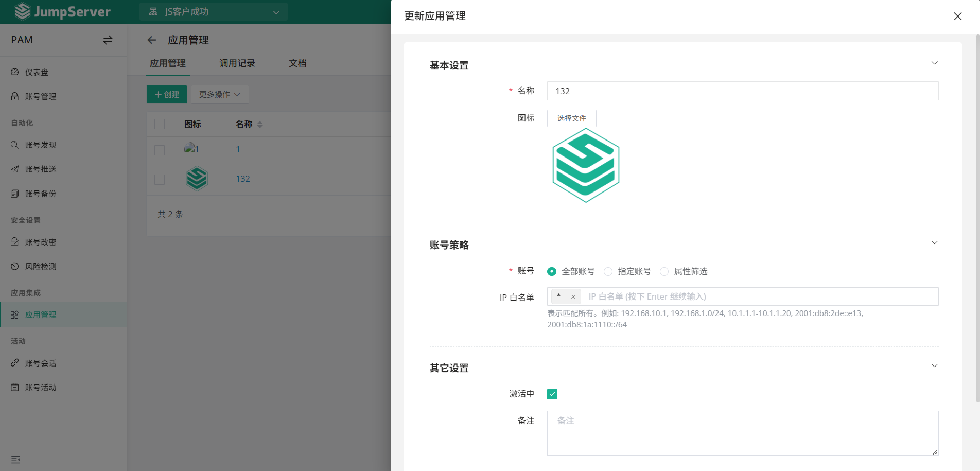Open the 仪表盘 dashboard sidebar item
Image resolution: width=980 pixels, height=471 pixels.
click(63, 72)
